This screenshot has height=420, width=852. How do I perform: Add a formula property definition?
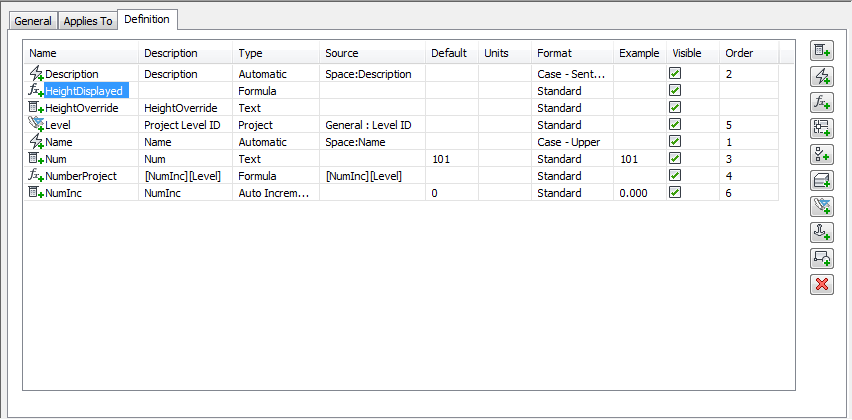click(821, 102)
